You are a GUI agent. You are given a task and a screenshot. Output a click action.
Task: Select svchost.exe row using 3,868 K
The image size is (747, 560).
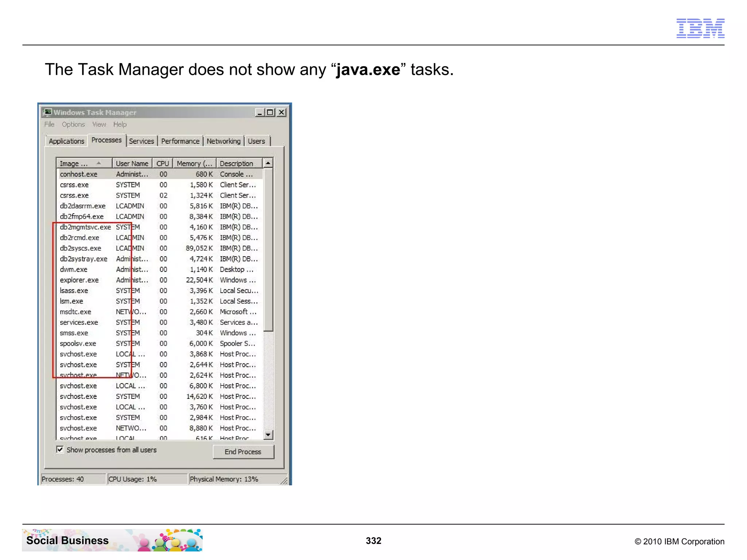160,354
